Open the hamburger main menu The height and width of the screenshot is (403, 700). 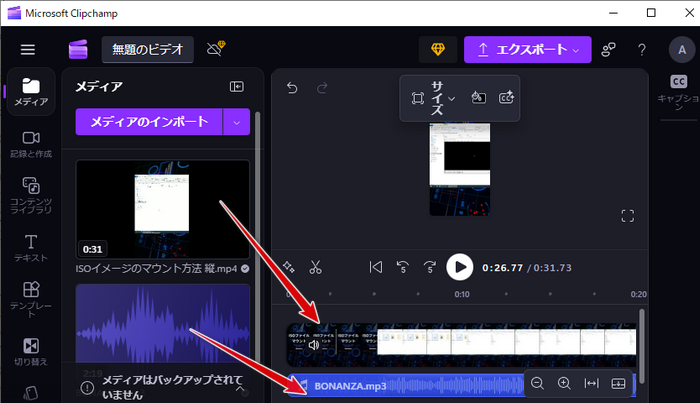click(x=28, y=50)
